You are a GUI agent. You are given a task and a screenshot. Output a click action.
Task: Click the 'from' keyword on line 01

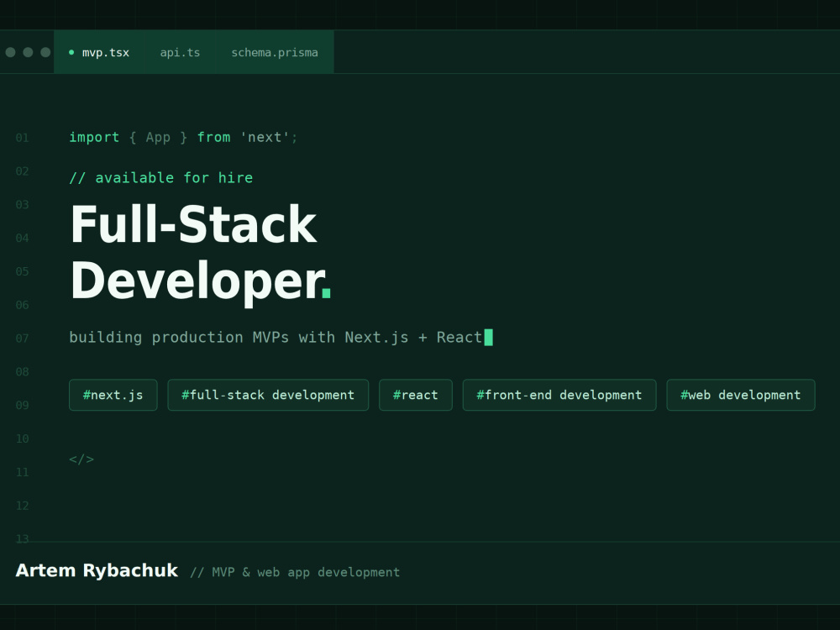pyautogui.click(x=213, y=137)
